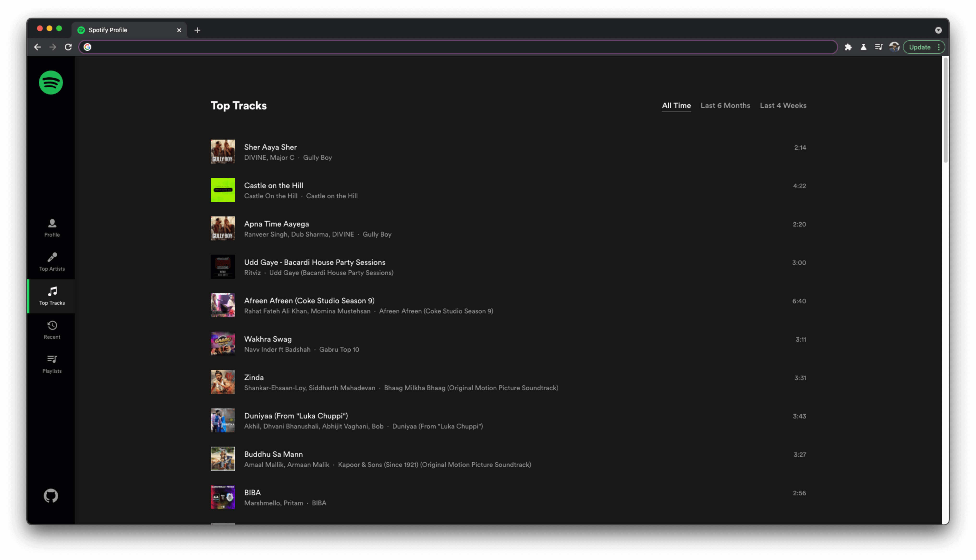Open the GitHub link icon
The image size is (976, 560).
click(51, 496)
